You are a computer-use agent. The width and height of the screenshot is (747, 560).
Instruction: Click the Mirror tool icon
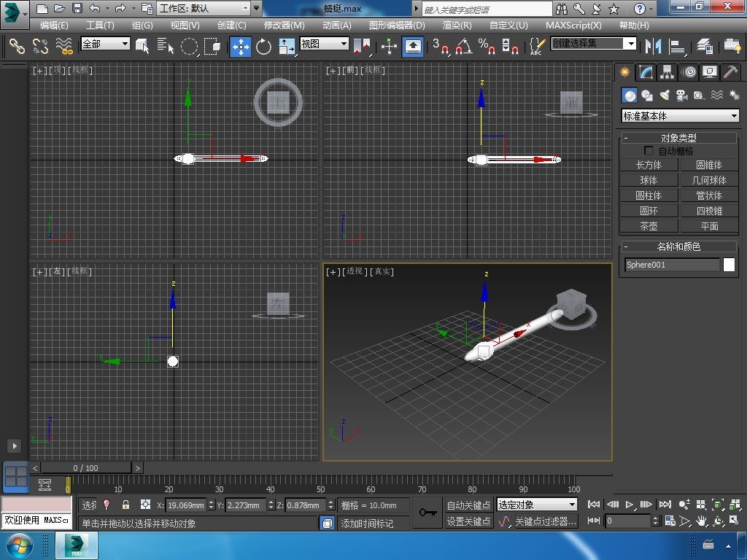tap(653, 47)
